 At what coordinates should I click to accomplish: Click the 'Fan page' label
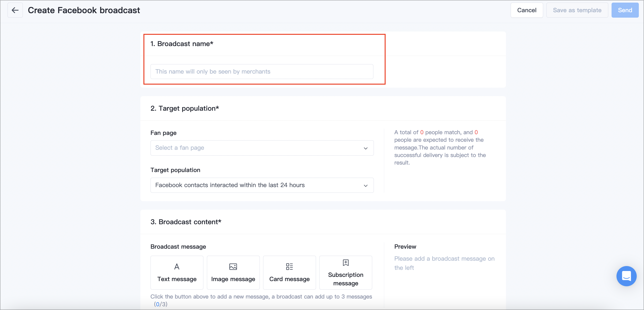coord(163,133)
